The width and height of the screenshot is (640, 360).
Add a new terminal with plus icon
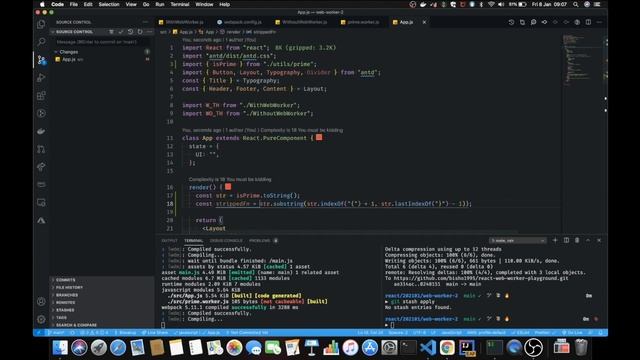click(x=555, y=240)
